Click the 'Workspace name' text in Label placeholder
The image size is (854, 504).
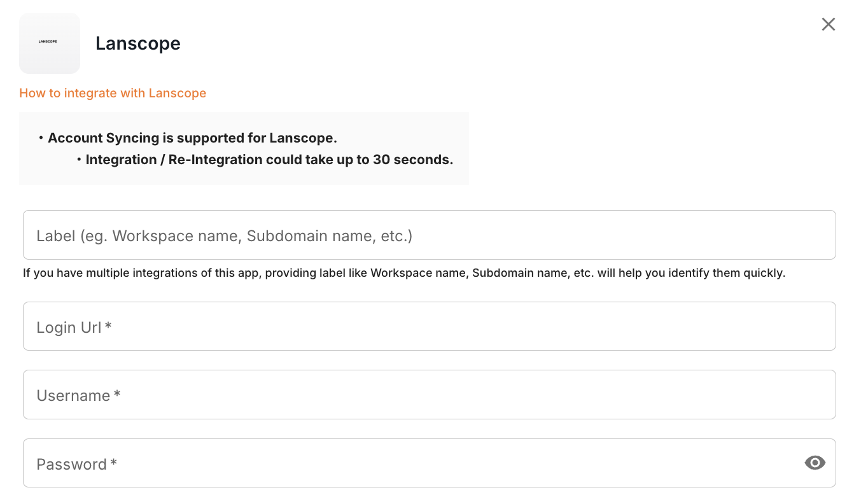[x=177, y=236]
